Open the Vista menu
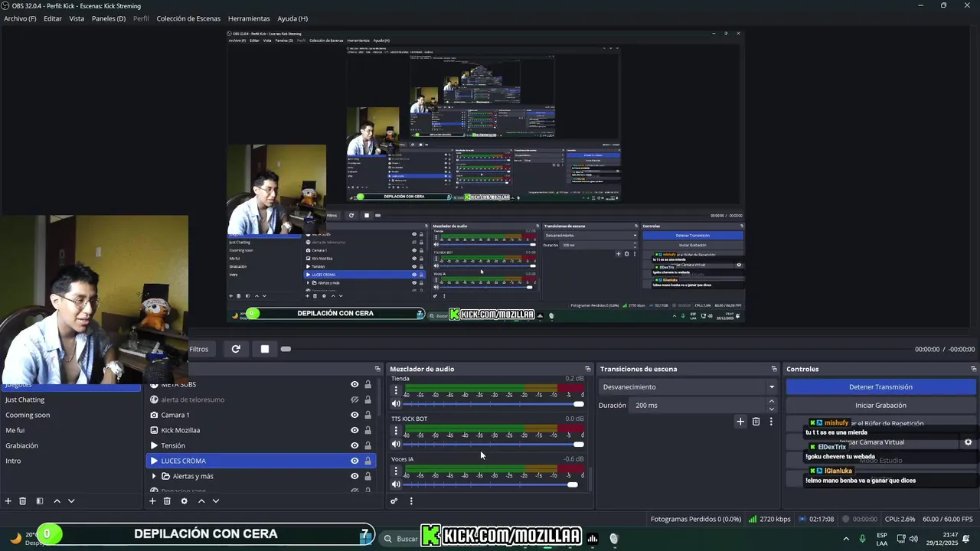Viewport: 980px width, 551px height. point(77,18)
